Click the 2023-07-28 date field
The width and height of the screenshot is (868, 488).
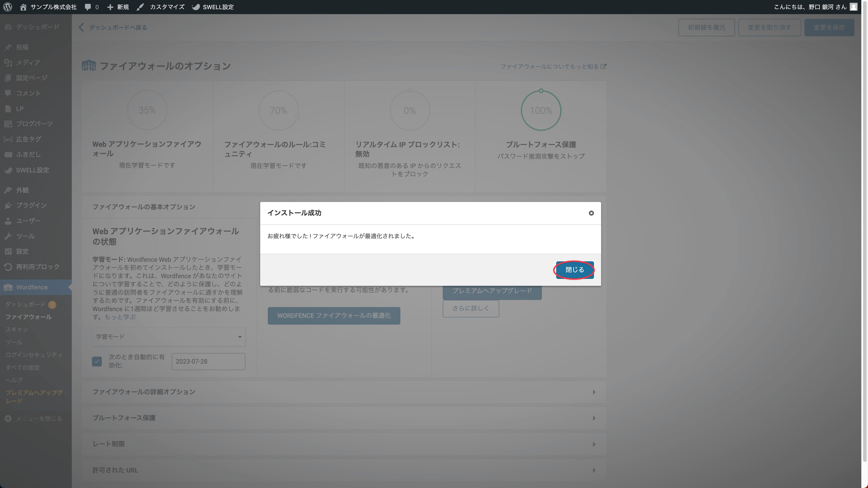(x=208, y=361)
